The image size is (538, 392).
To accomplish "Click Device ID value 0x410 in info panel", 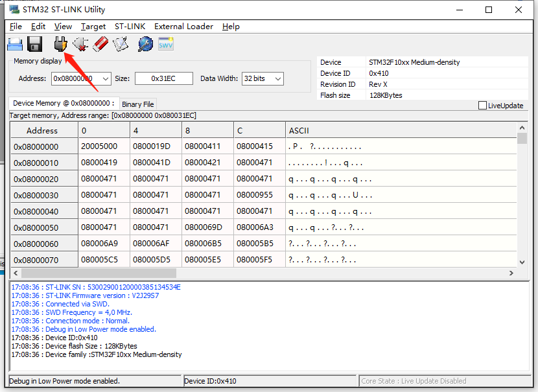I will point(379,73).
